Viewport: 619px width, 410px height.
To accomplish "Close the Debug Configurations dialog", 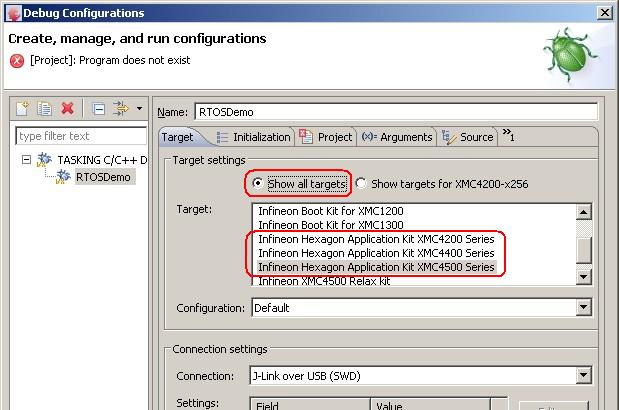I will (605, 13).
